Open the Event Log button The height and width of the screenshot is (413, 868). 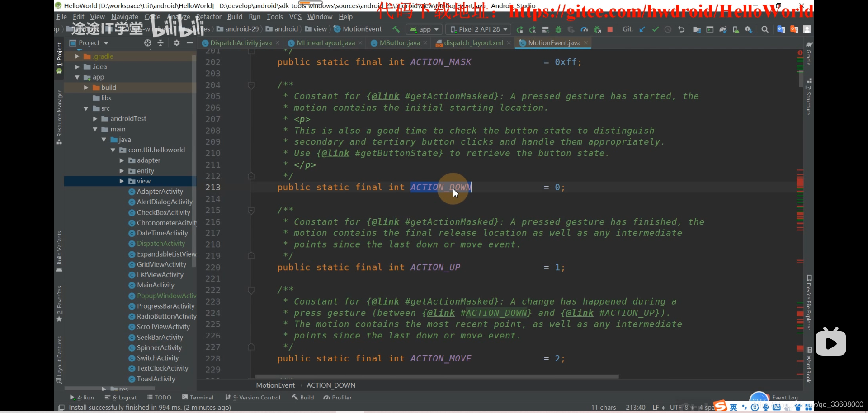tap(785, 398)
